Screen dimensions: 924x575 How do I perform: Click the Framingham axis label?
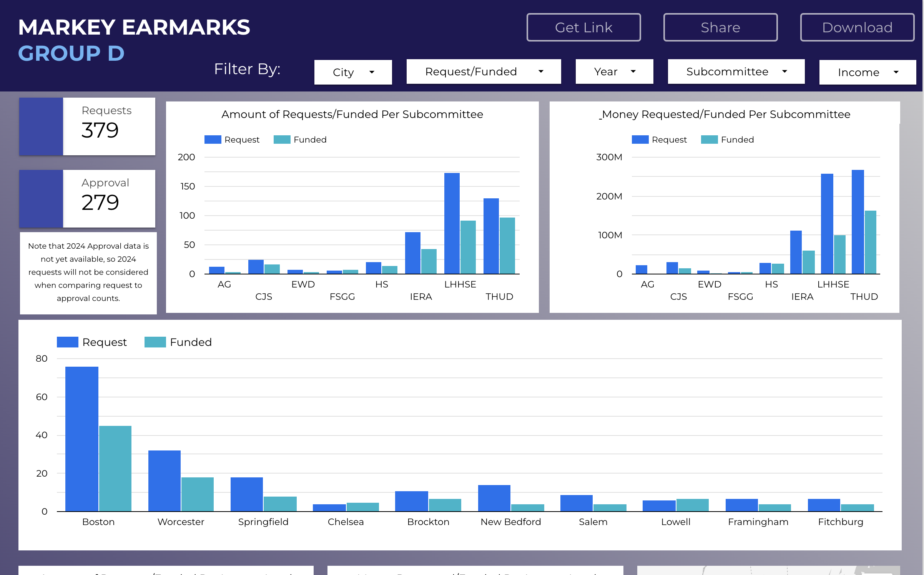[x=758, y=522]
